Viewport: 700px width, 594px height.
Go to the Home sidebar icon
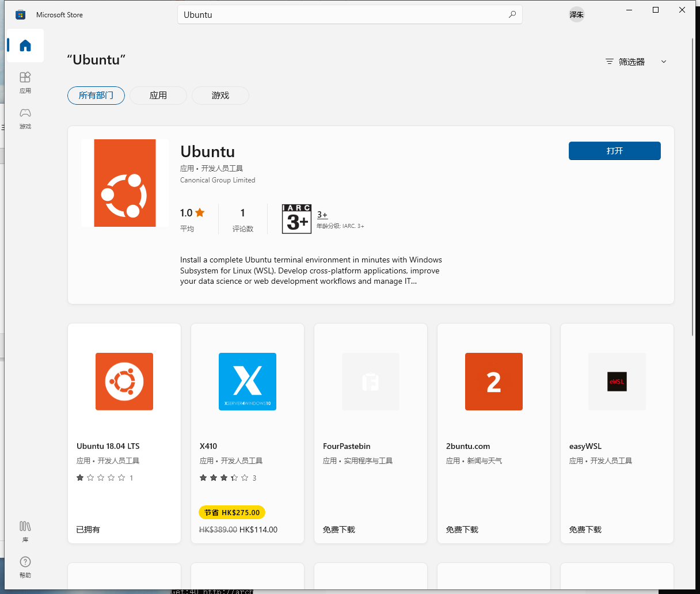[x=25, y=45]
